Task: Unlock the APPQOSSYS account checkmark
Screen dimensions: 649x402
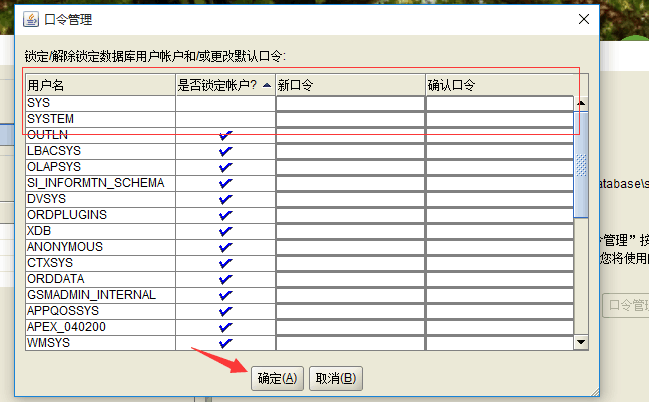Action: click(x=226, y=312)
